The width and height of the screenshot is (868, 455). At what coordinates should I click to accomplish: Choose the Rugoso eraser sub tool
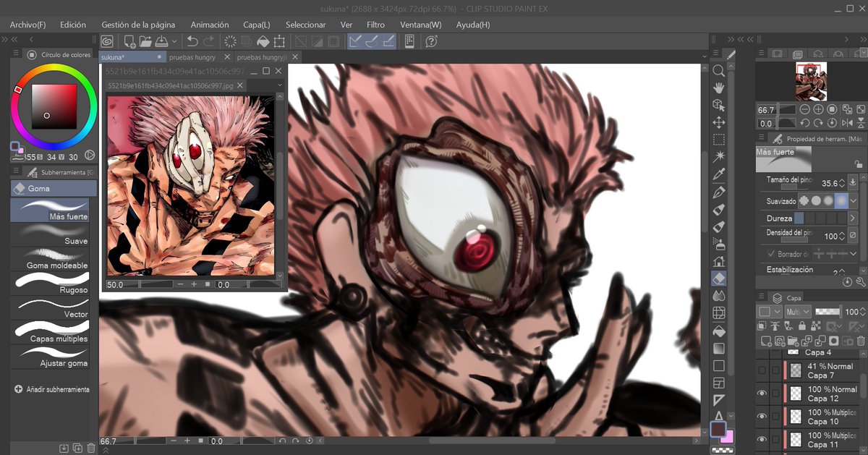51,283
